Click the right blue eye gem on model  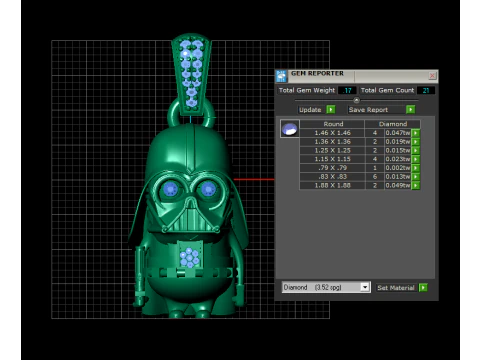[x=208, y=189]
